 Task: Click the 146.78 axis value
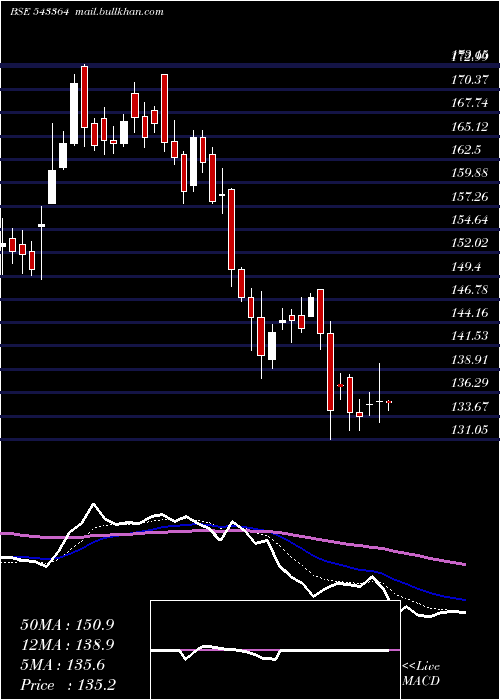click(470, 290)
